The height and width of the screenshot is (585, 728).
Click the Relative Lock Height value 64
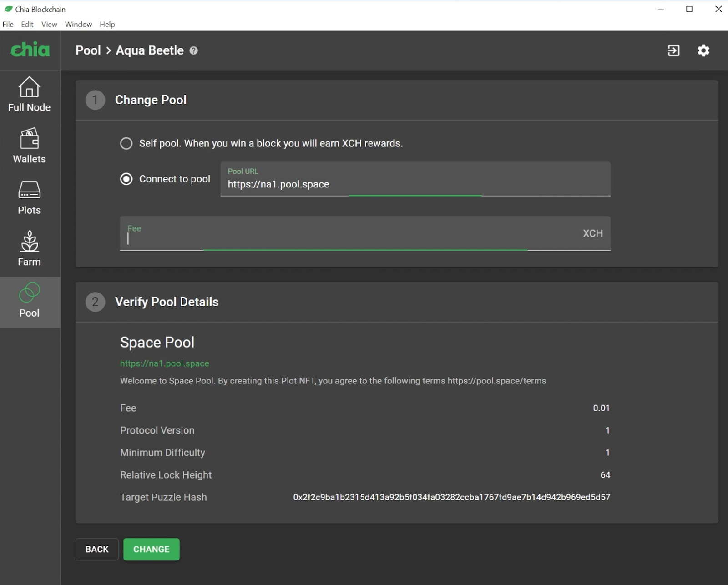[605, 475]
